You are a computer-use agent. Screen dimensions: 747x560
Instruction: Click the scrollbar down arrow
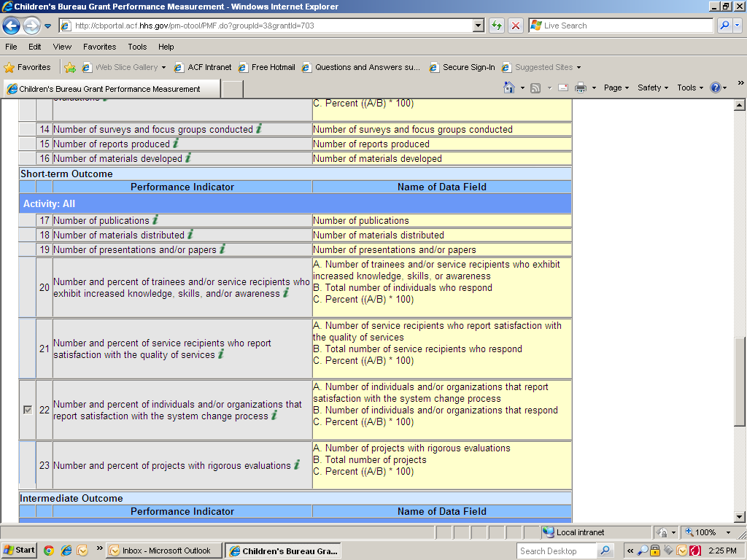740,517
